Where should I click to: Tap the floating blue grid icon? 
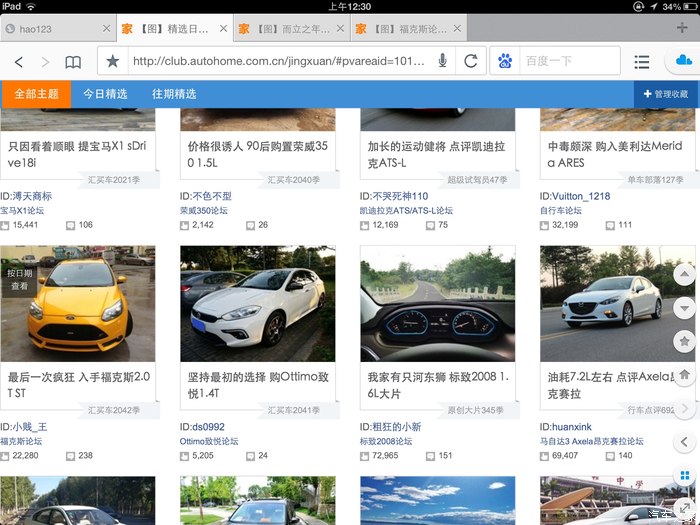[x=684, y=476]
